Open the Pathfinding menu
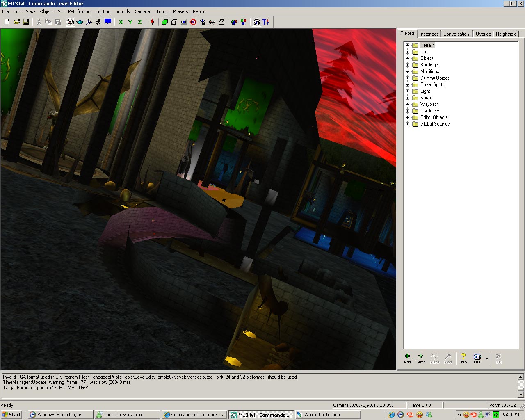Screen dimensions: 525x420 click(79, 11)
